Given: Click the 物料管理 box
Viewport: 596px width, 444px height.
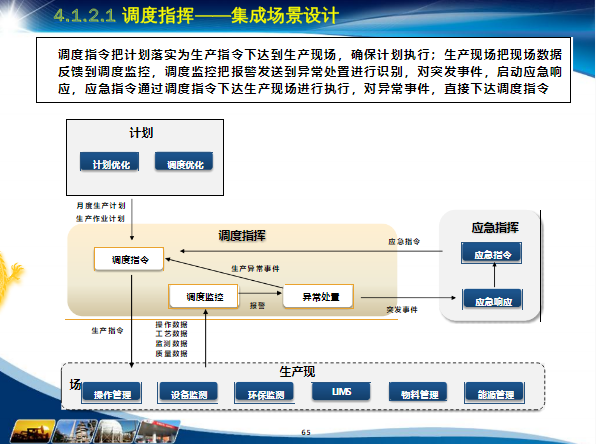Looking at the screenshot, I should coord(418,392).
